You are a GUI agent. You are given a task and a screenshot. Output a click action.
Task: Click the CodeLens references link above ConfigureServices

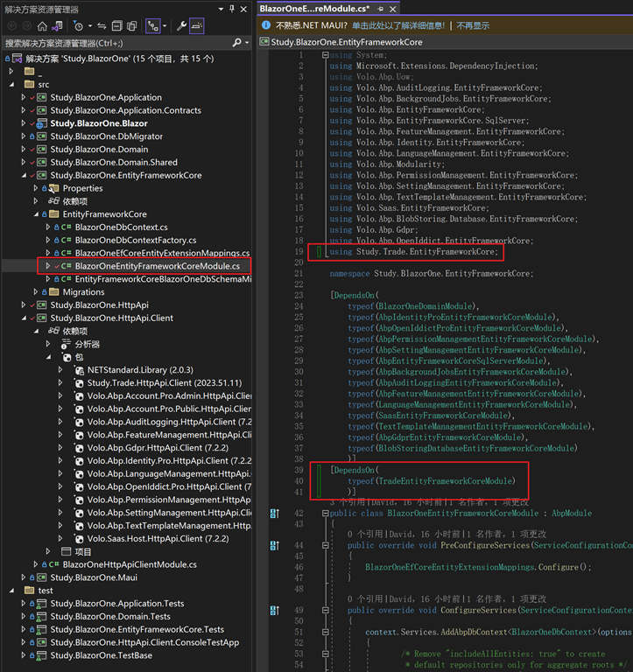click(366, 598)
